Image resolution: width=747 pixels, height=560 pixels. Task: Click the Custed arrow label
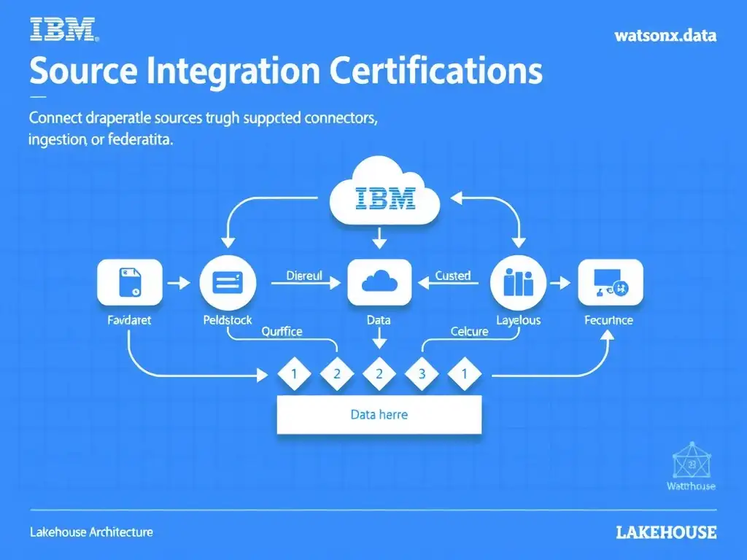point(452,276)
